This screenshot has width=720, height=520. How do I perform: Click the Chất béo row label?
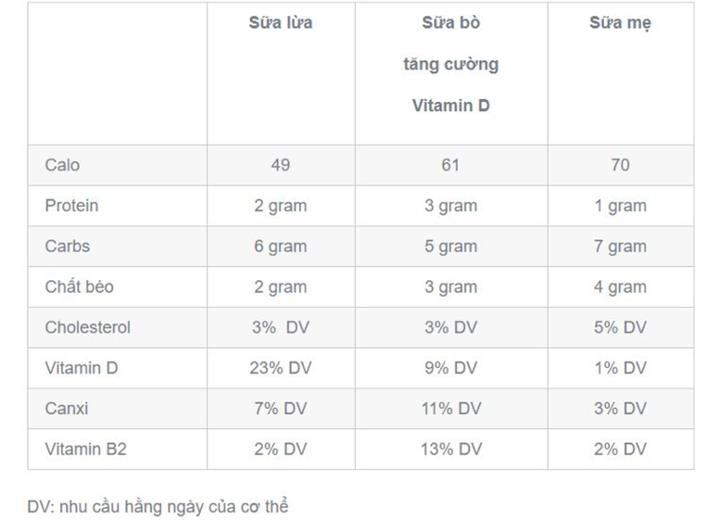tap(79, 287)
